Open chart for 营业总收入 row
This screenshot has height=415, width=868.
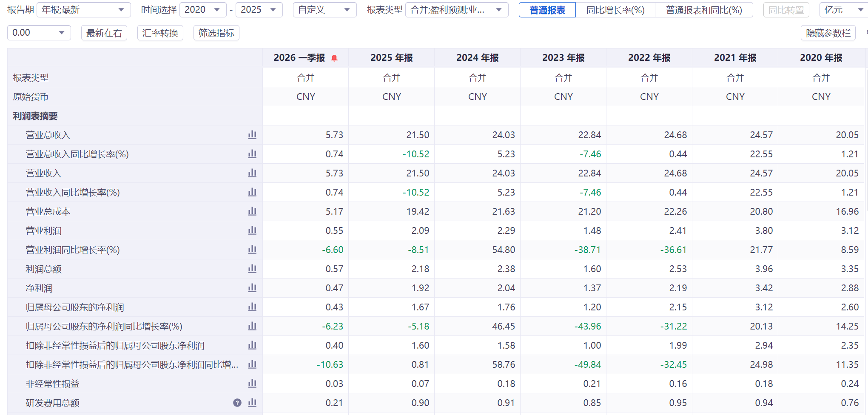252,135
